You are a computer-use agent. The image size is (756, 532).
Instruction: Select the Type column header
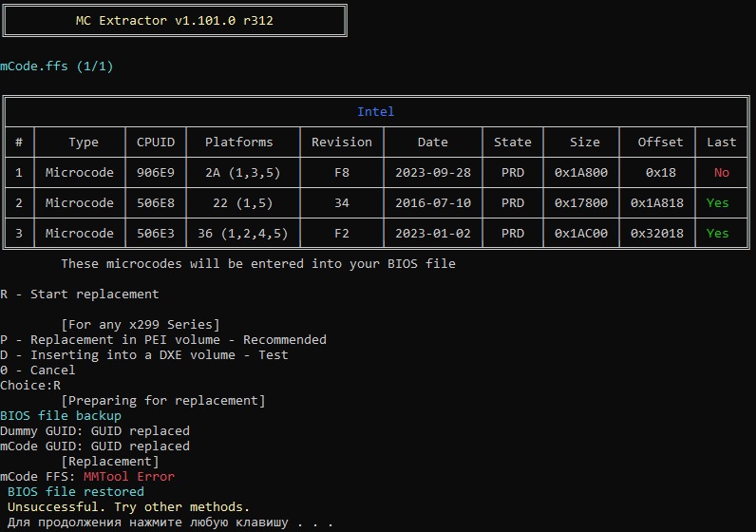[x=84, y=142]
